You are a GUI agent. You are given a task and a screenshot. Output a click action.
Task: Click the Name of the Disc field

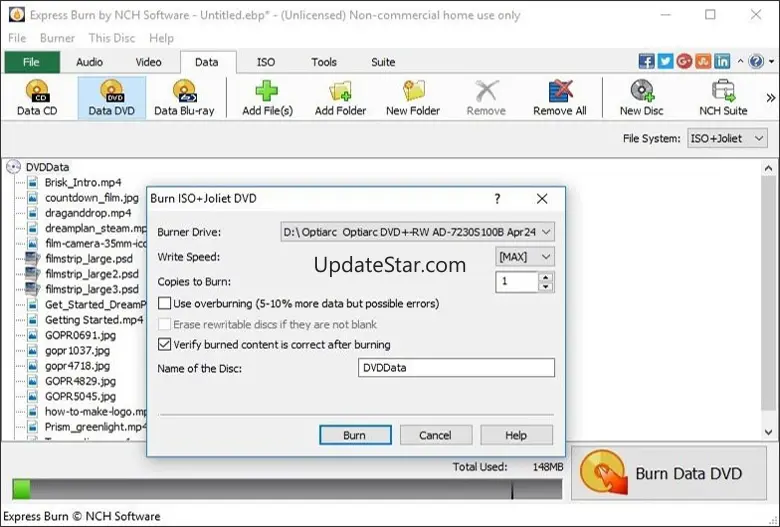pos(456,368)
